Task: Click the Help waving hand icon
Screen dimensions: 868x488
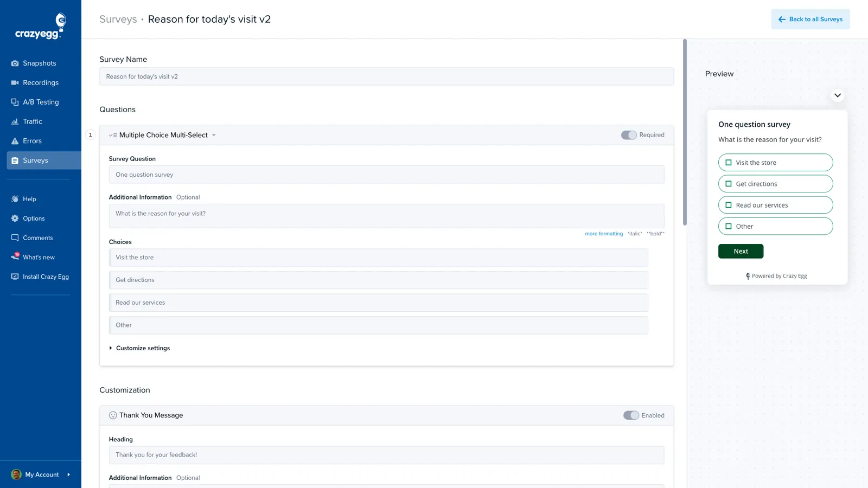Action: coord(15,199)
